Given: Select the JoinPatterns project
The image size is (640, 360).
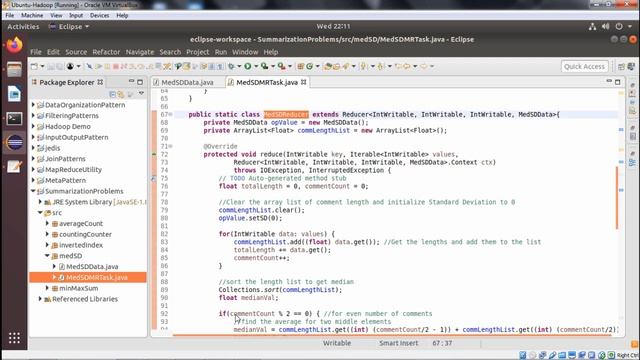Looking at the screenshot, I should coord(65,159).
